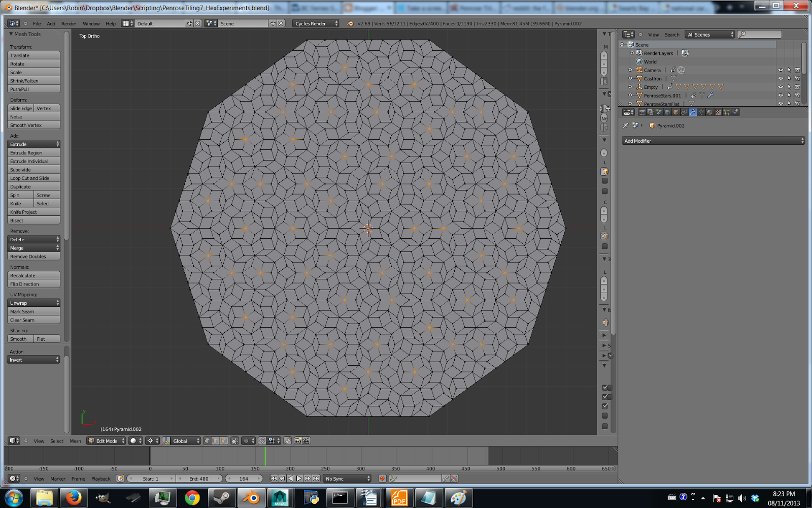Image resolution: width=812 pixels, height=508 pixels.
Task: Click the Add Modifier button
Action: point(712,141)
